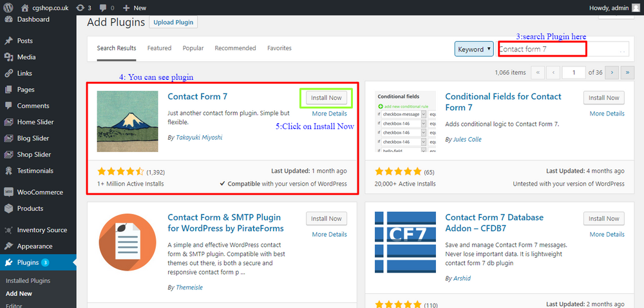Install Contact Form 7 plugin now
This screenshot has width=644, height=308.
pyautogui.click(x=327, y=98)
